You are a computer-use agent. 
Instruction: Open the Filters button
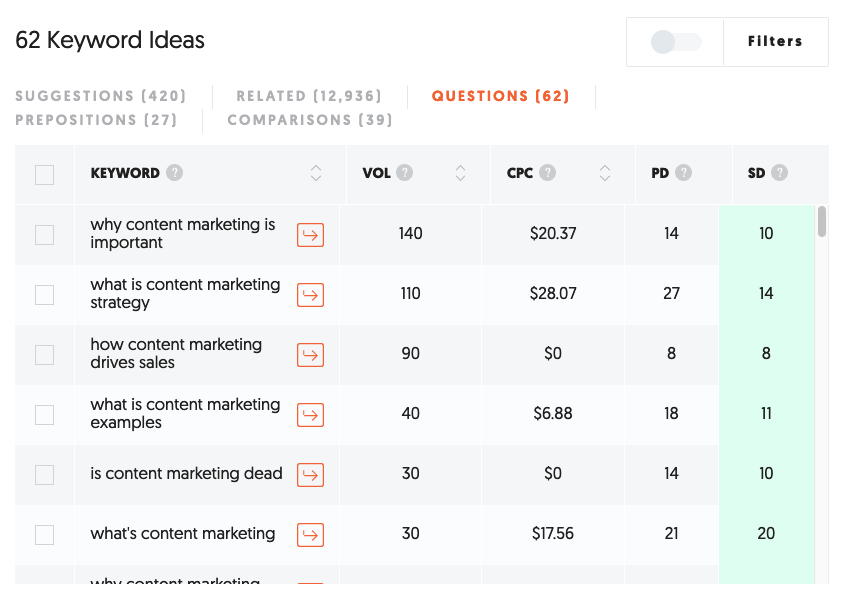[776, 41]
